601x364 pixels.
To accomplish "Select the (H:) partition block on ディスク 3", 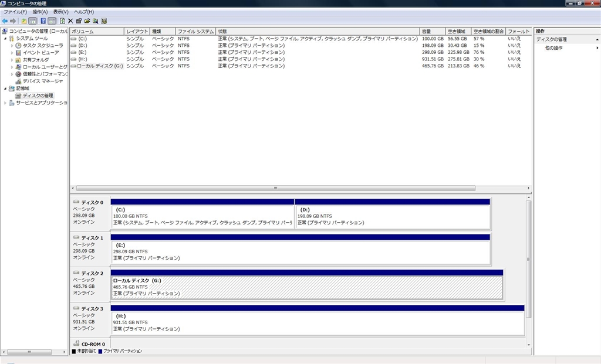I will 318,320.
